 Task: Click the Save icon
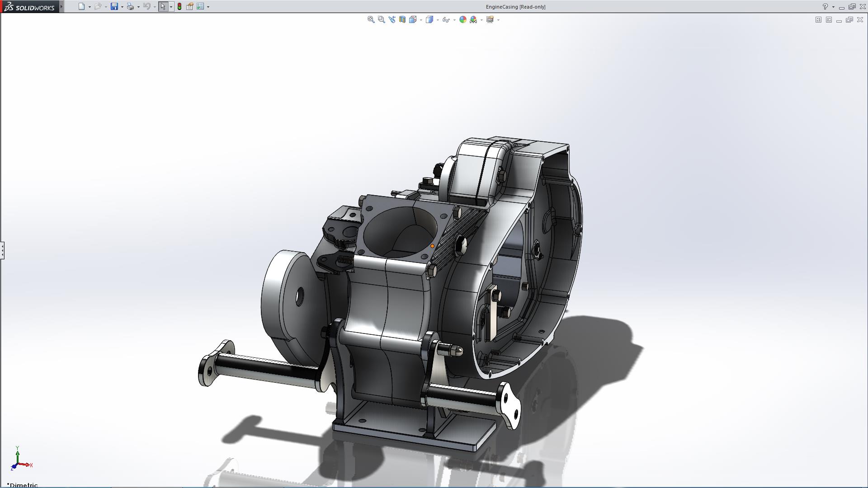click(114, 6)
